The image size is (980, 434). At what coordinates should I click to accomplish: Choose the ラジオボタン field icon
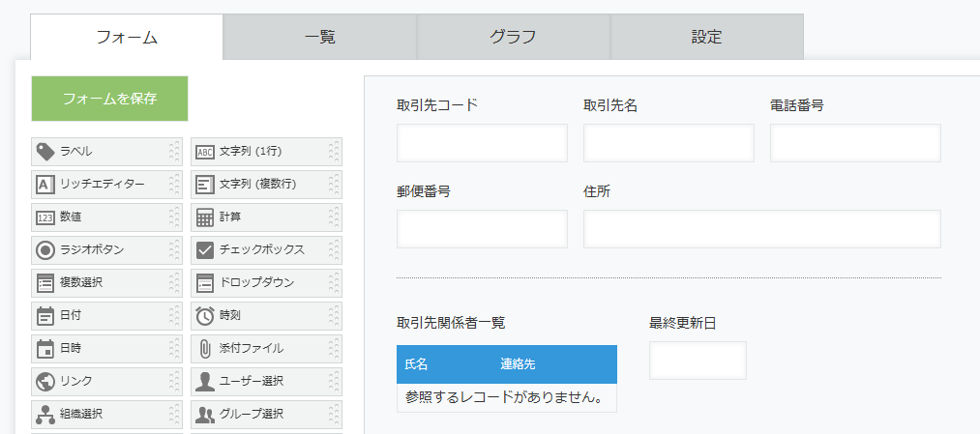pyautogui.click(x=45, y=250)
